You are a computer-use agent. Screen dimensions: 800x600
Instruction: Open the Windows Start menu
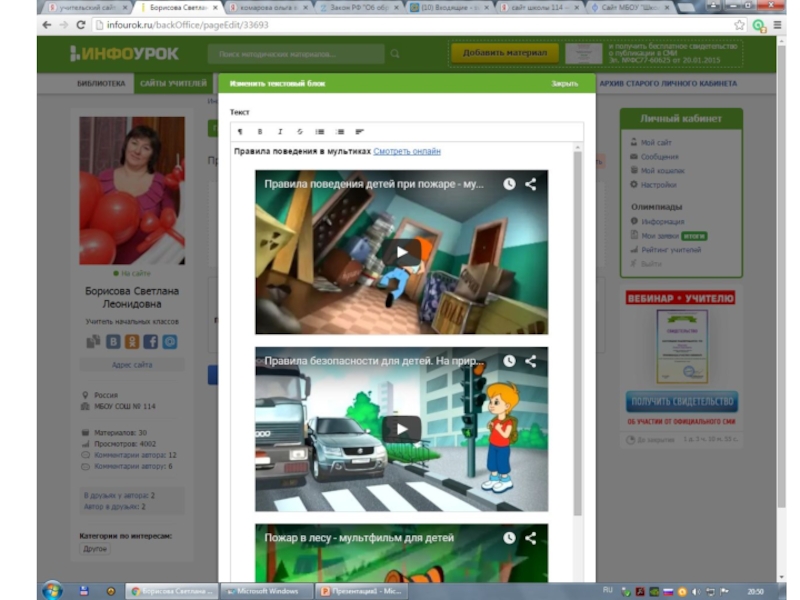pyautogui.click(x=52, y=590)
